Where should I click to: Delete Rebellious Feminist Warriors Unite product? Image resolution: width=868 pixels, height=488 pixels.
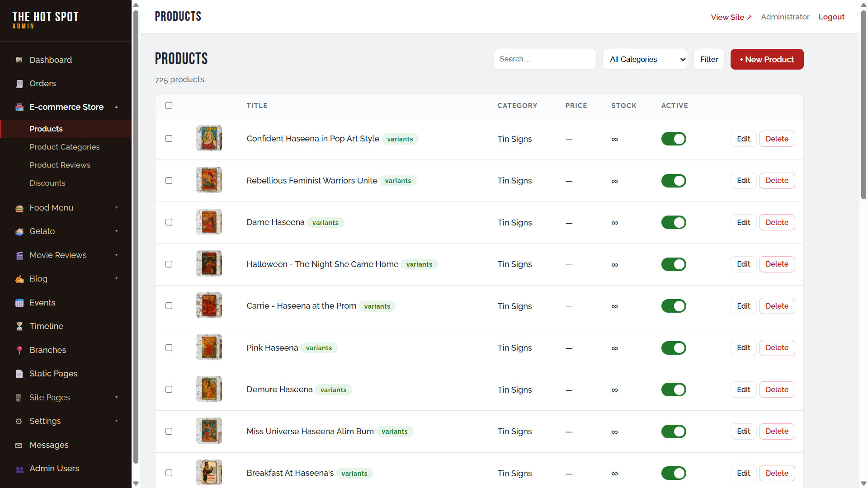click(x=777, y=181)
